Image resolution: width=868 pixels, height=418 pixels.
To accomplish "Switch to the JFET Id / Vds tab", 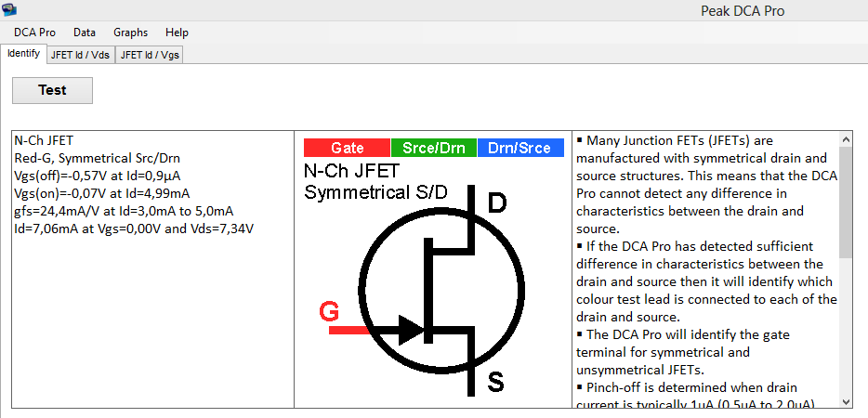I will 81,56.
